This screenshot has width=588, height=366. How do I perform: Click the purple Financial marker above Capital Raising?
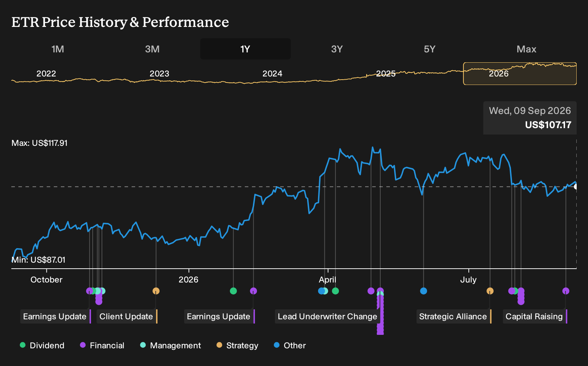point(566,291)
